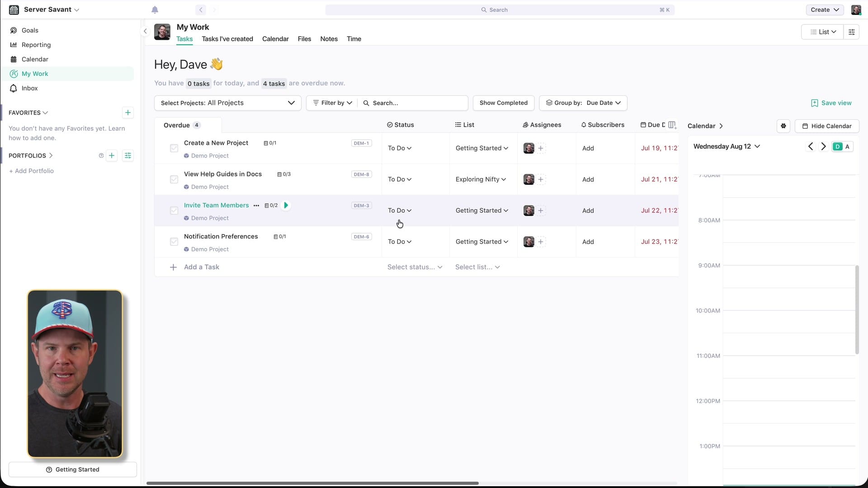Switch to Calendar tab
868x488 pixels.
point(275,39)
